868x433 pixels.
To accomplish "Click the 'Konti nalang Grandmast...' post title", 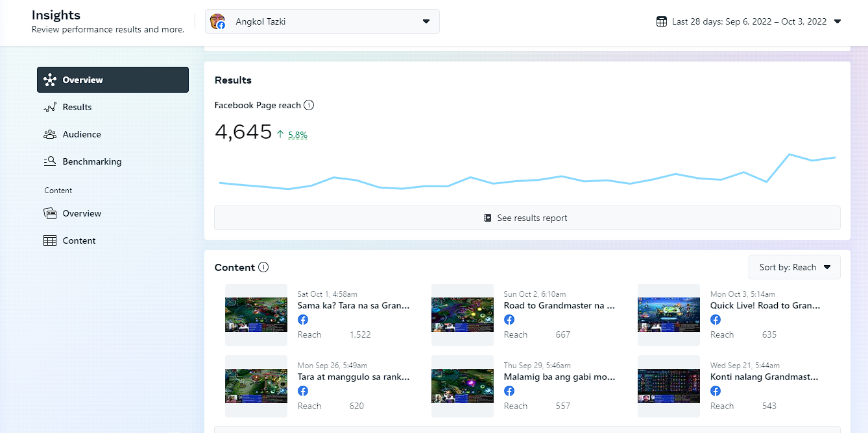I will [x=764, y=377].
